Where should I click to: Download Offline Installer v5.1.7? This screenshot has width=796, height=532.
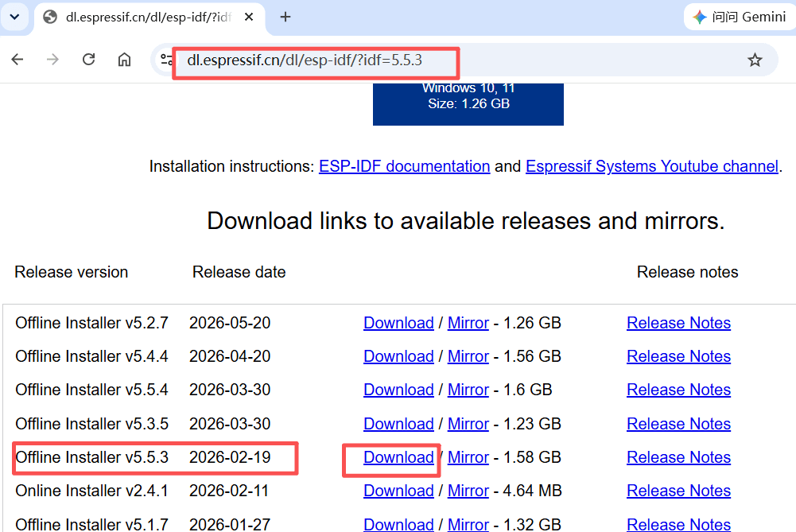coord(398,524)
